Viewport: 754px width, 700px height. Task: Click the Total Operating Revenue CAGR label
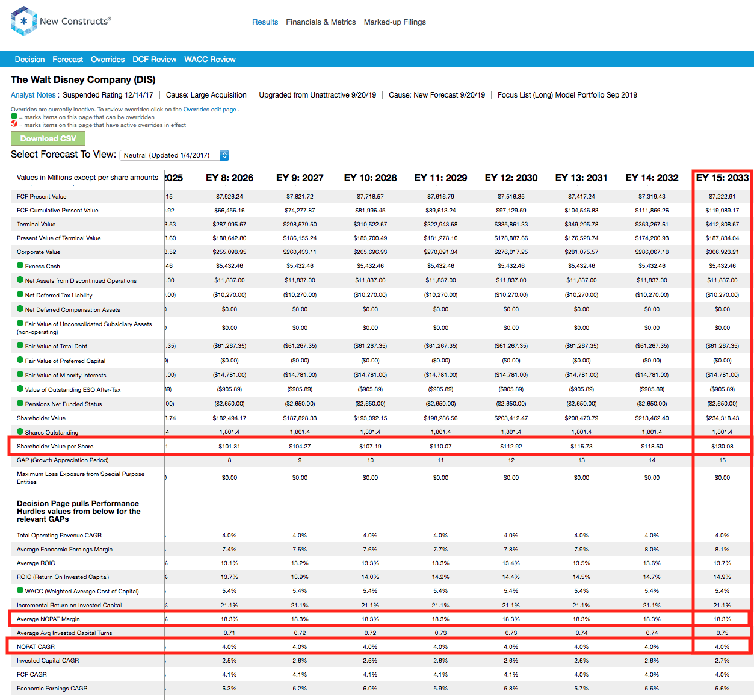(59, 535)
